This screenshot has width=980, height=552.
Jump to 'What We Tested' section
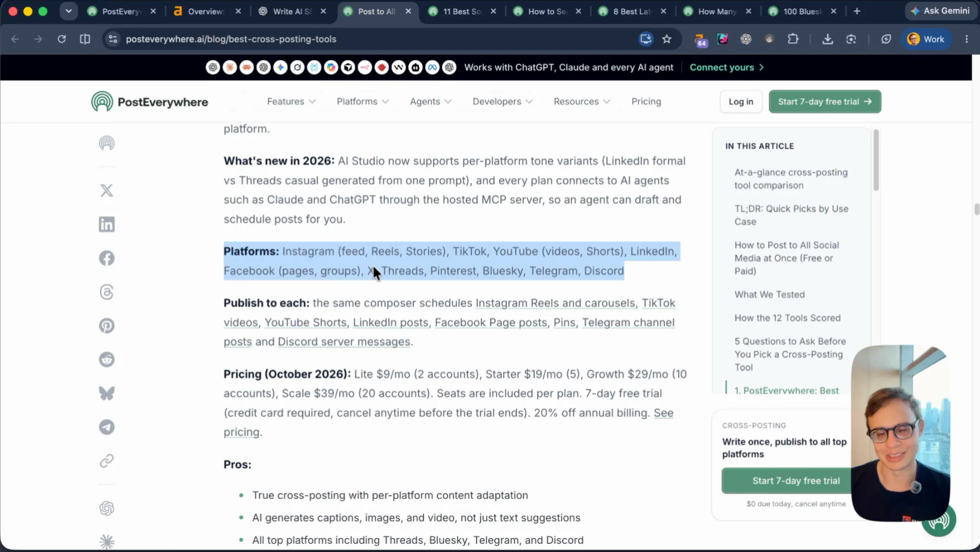tap(769, 295)
